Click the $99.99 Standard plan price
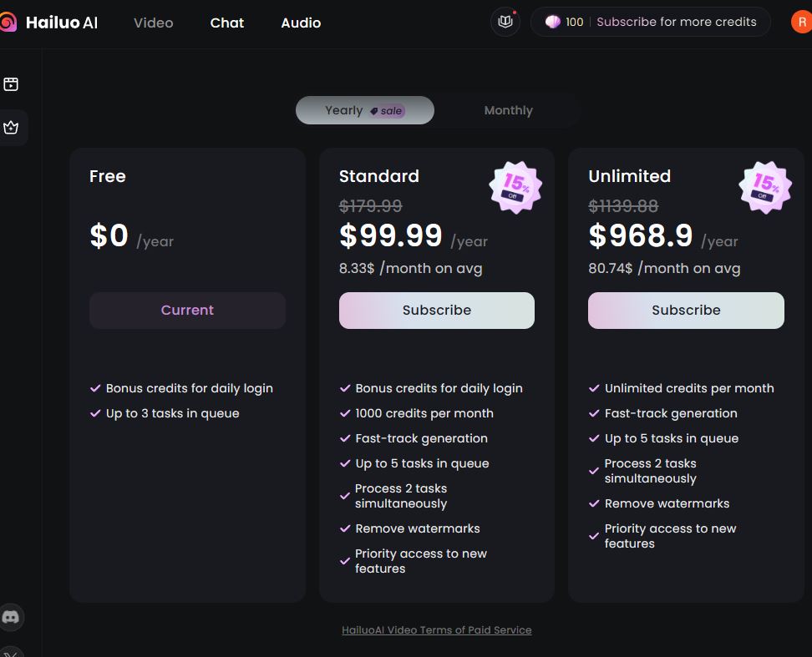 point(391,236)
